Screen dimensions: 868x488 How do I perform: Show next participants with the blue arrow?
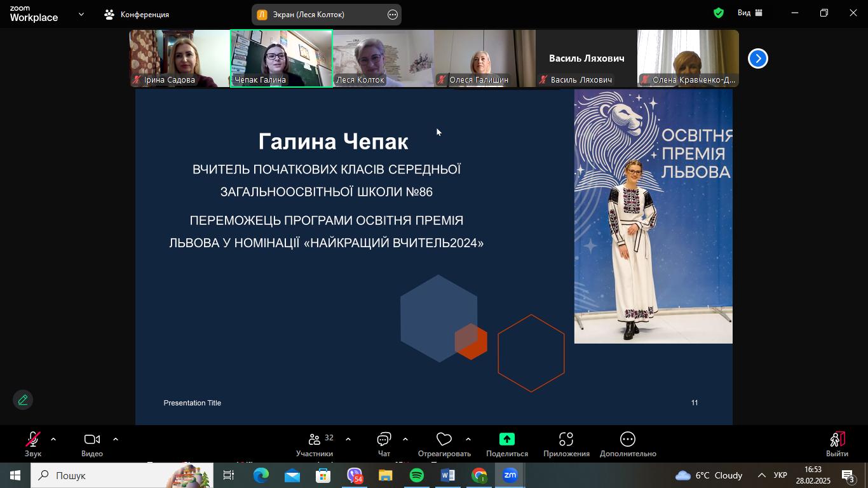coord(757,58)
